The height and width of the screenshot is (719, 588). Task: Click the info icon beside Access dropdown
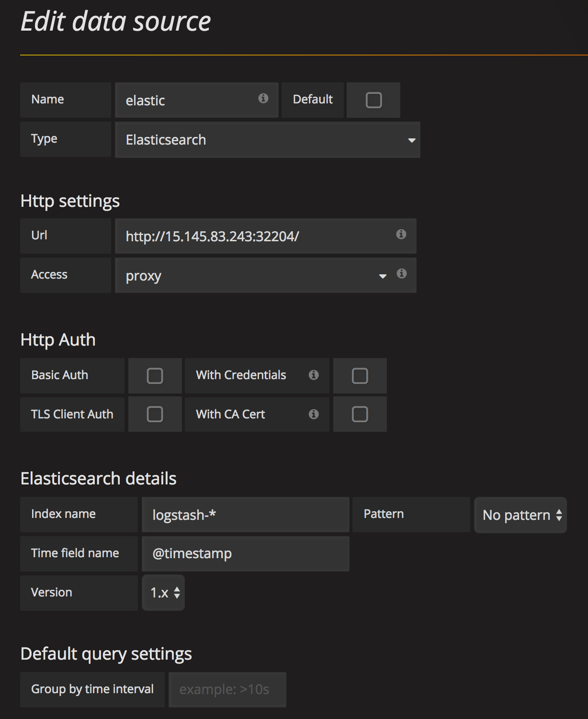tap(402, 273)
